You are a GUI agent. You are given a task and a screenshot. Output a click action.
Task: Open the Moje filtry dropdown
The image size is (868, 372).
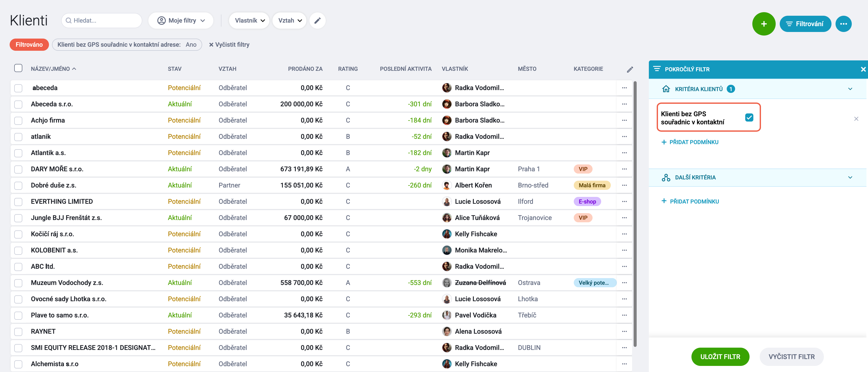click(181, 21)
